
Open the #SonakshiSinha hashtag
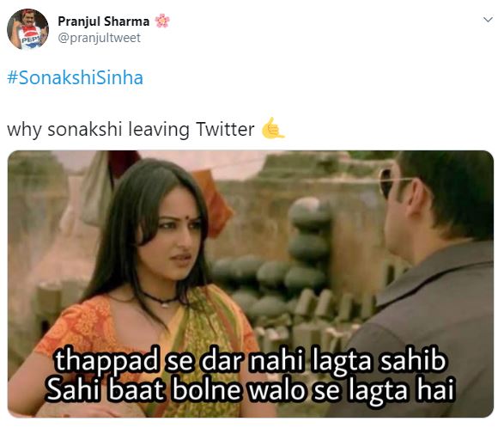(75, 78)
